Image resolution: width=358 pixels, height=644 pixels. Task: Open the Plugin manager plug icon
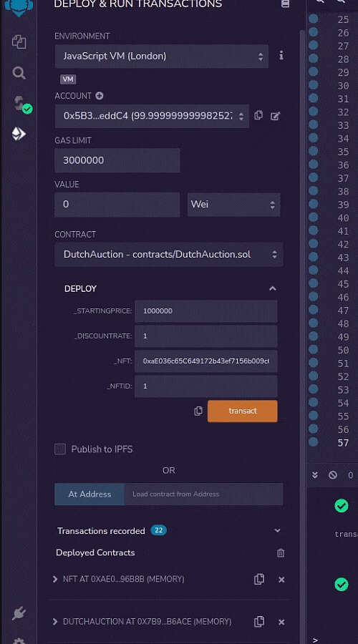[x=19, y=614]
